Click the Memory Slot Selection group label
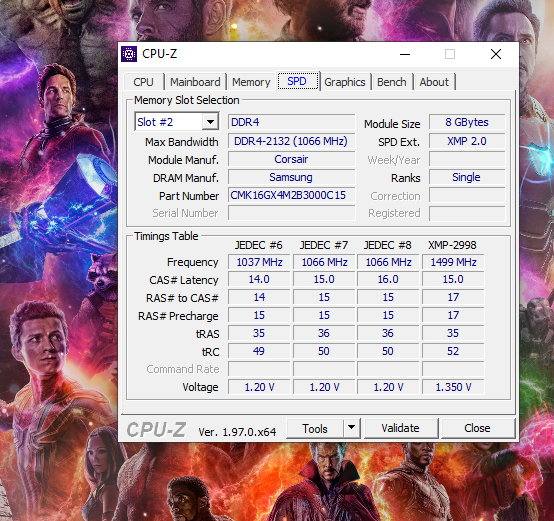554x521 pixels. click(187, 100)
